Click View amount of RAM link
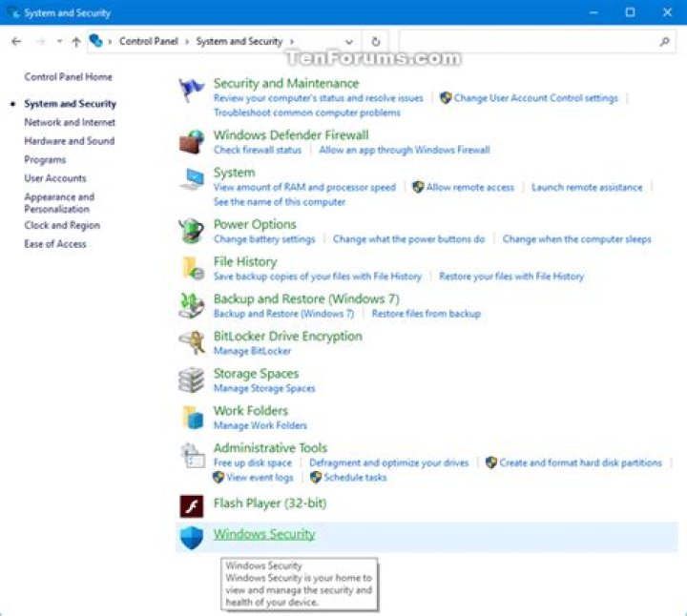Viewport: 687px width, 616px height. 304,188
